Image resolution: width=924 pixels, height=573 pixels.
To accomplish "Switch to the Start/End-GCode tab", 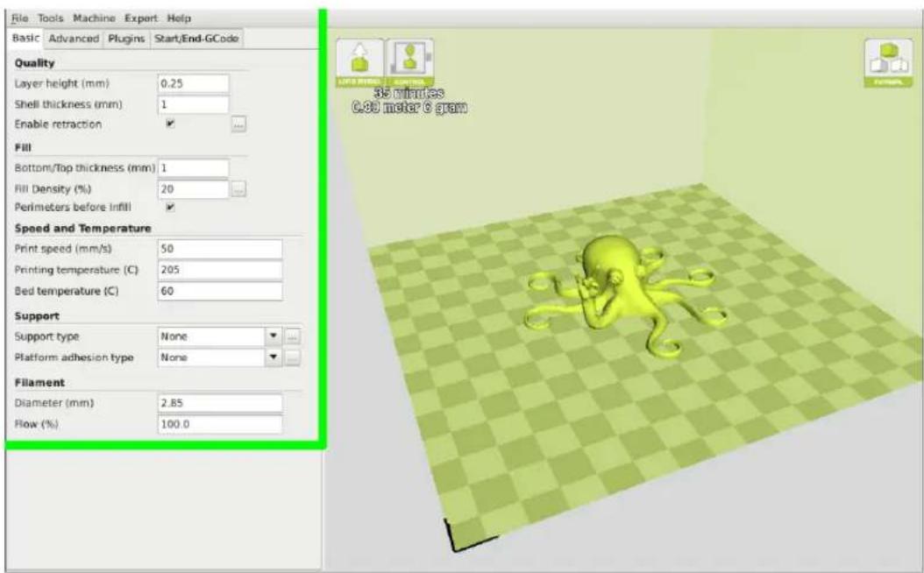I will click(x=196, y=39).
